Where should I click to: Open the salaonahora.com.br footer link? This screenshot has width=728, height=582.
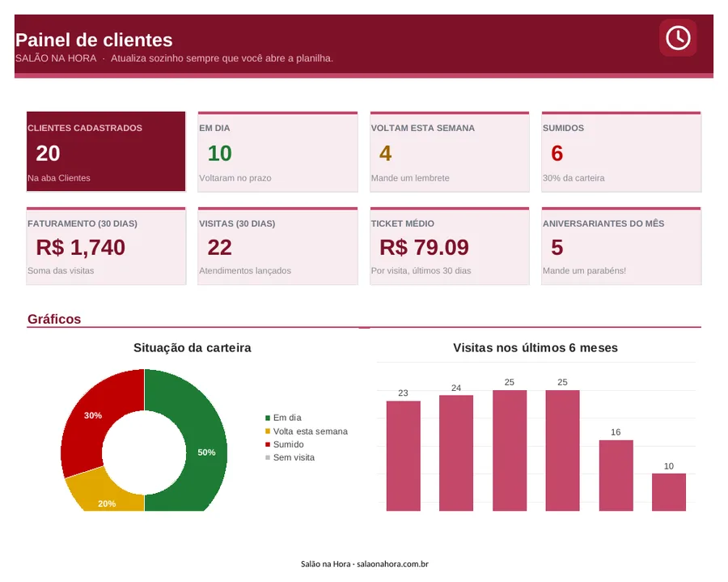pos(392,564)
